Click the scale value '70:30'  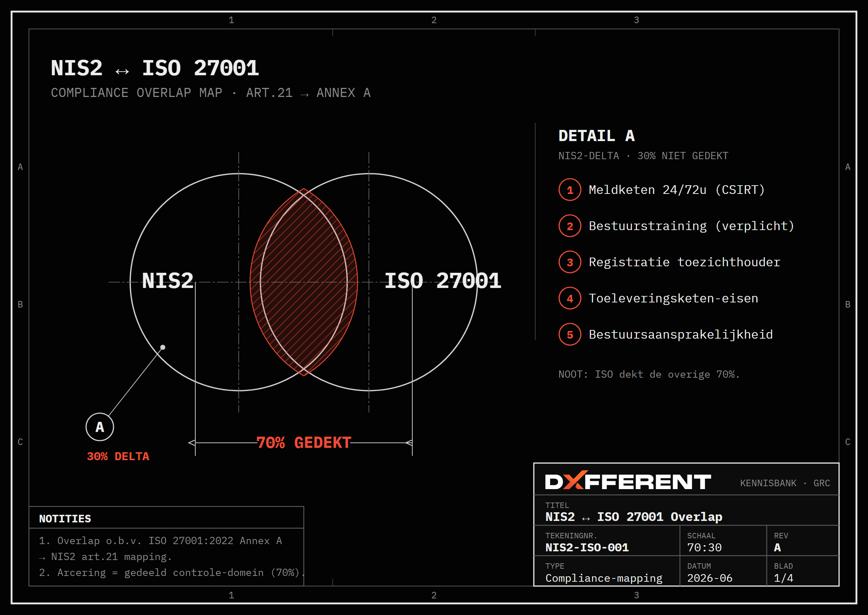[704, 548]
